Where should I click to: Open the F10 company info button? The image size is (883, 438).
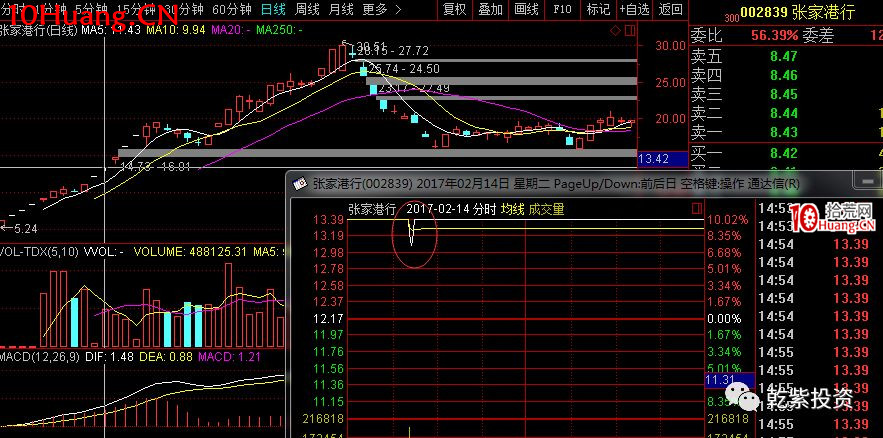562,10
